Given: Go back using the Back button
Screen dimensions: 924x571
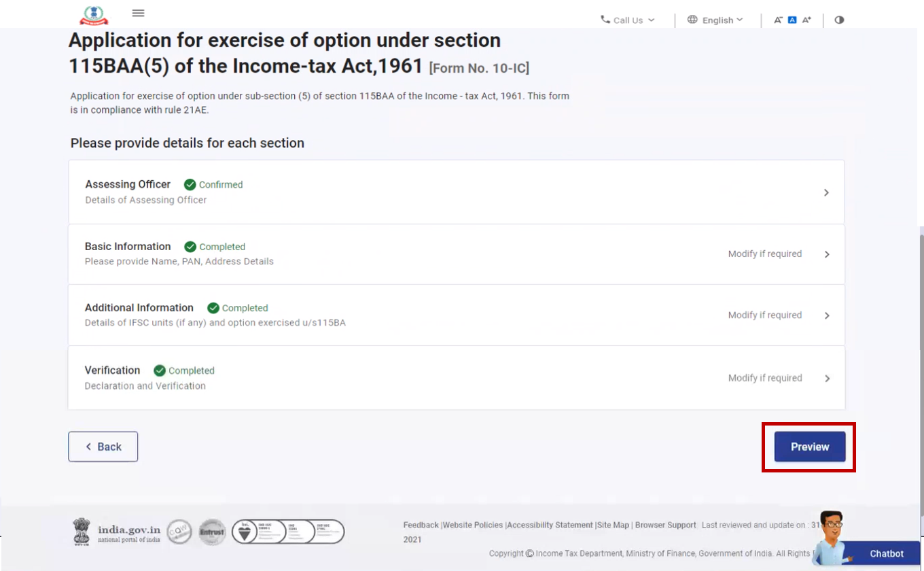Looking at the screenshot, I should [x=103, y=447].
